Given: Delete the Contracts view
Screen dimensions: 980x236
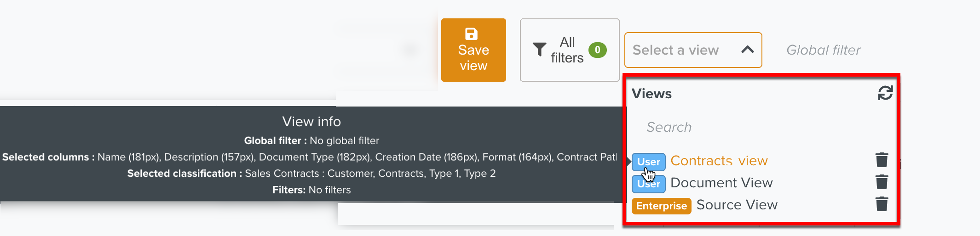Looking at the screenshot, I should (x=882, y=160).
